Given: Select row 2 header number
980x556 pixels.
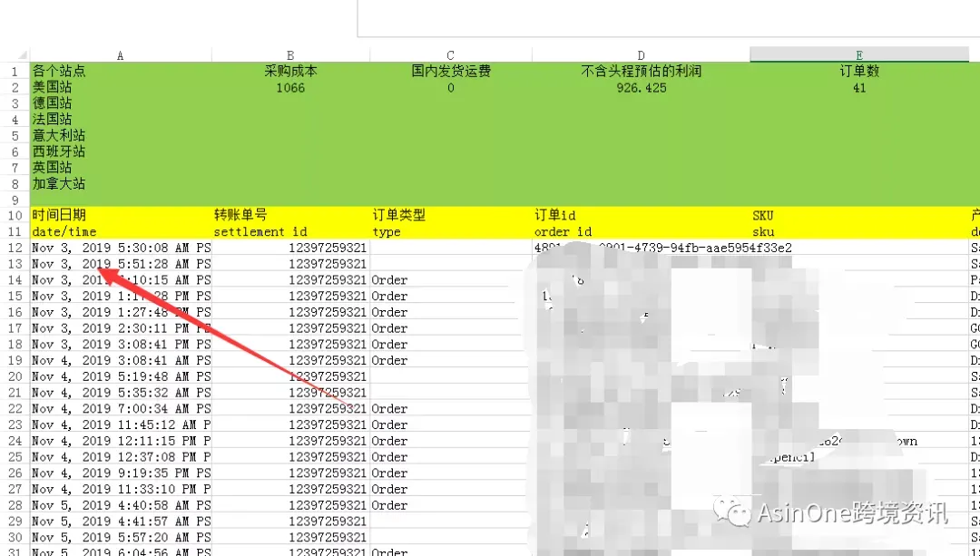Looking at the screenshot, I should [x=15, y=87].
